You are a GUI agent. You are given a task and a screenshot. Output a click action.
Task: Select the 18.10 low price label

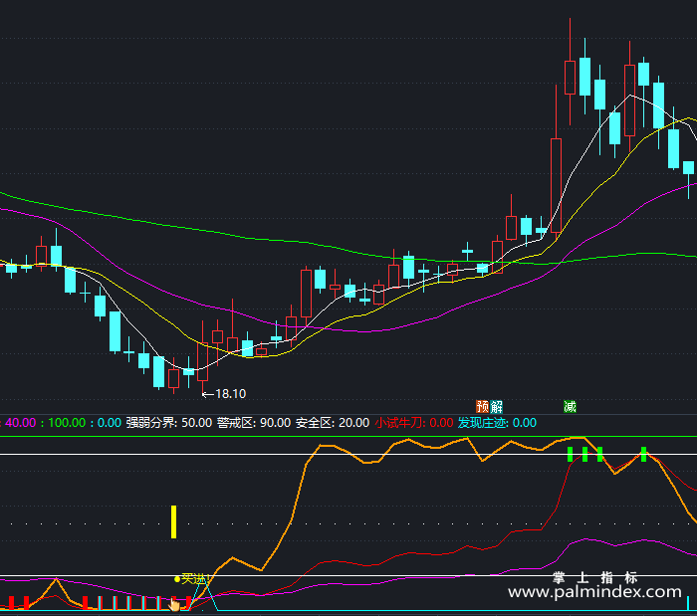click(x=230, y=394)
